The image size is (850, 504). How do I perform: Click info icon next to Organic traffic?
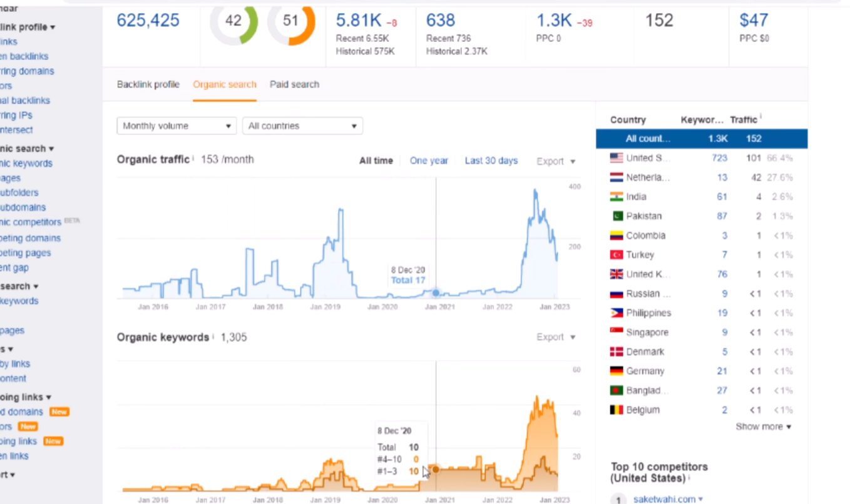tap(193, 158)
